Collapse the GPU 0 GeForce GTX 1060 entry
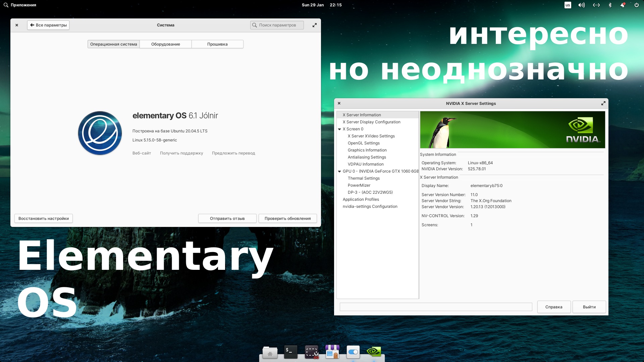This screenshot has height=362, width=644. click(x=340, y=171)
